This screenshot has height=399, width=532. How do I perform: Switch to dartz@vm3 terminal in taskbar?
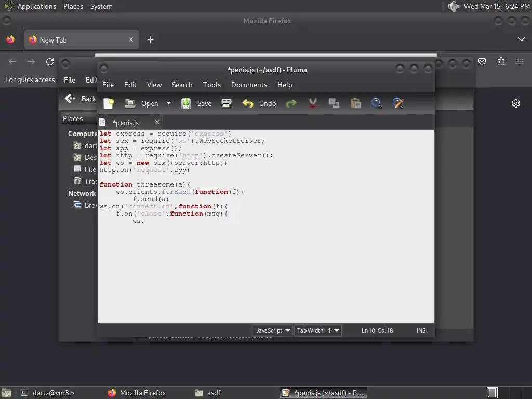47,393
